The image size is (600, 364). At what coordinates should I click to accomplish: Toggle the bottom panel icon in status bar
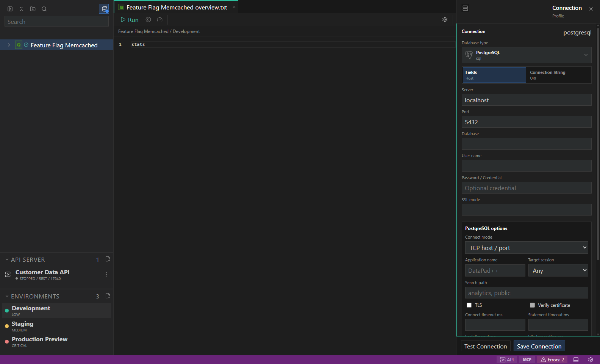click(576, 360)
